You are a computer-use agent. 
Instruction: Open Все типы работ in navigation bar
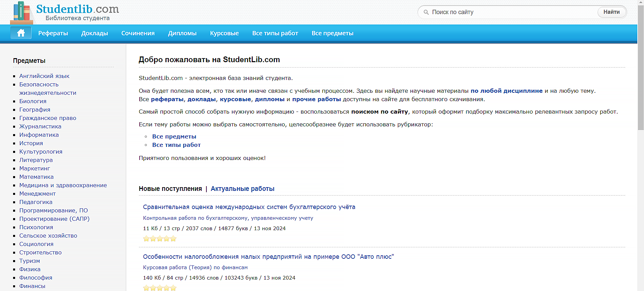(x=275, y=33)
